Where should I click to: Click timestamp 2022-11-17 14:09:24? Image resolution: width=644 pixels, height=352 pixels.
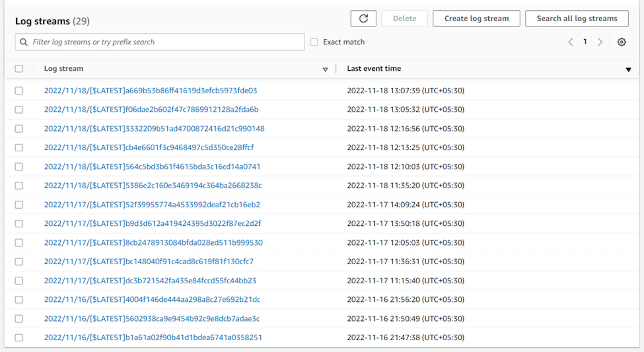pos(406,205)
